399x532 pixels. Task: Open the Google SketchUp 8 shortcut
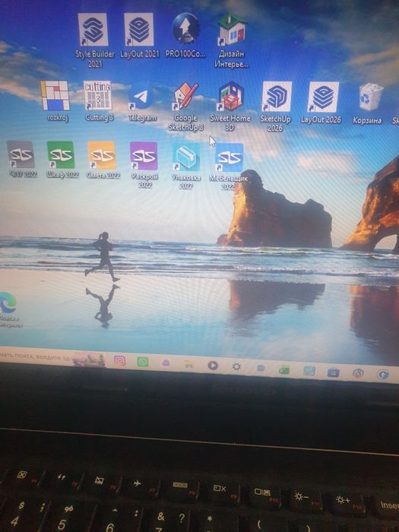coord(185,96)
